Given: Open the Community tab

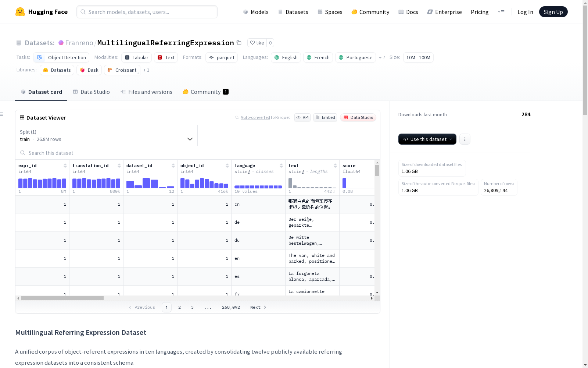Looking at the screenshot, I should click(206, 92).
